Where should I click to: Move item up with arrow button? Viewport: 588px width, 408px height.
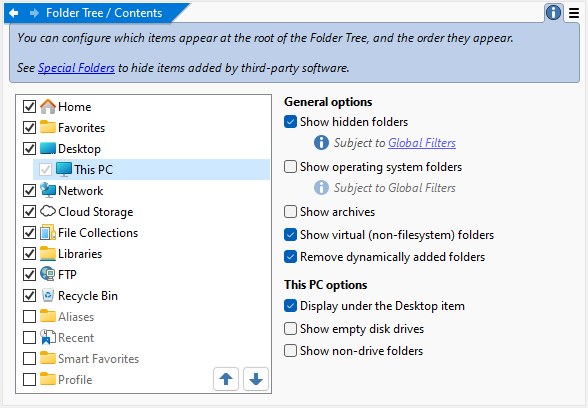click(x=226, y=379)
